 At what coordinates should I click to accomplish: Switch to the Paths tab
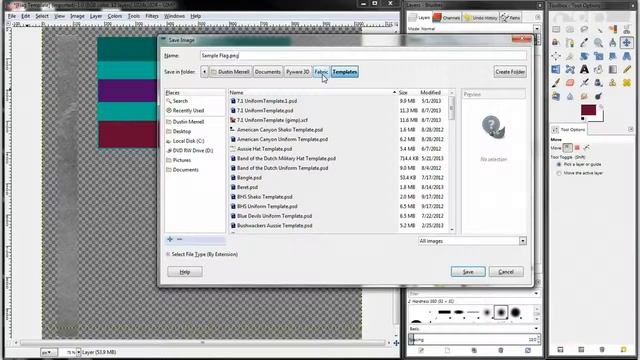coord(511,18)
